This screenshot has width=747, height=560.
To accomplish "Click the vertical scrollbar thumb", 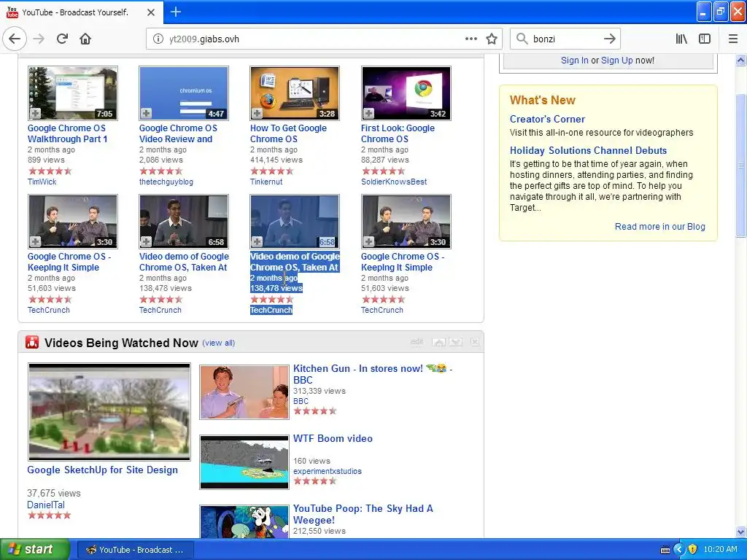I will click(x=740, y=166).
